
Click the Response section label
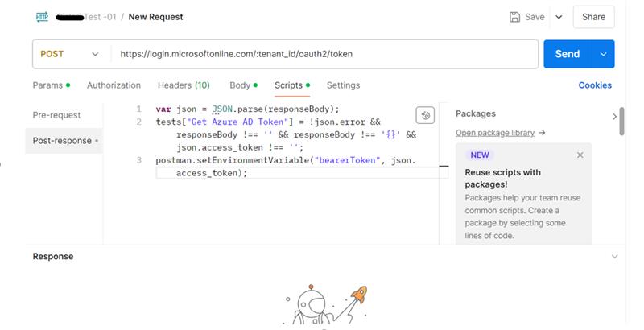click(x=53, y=256)
